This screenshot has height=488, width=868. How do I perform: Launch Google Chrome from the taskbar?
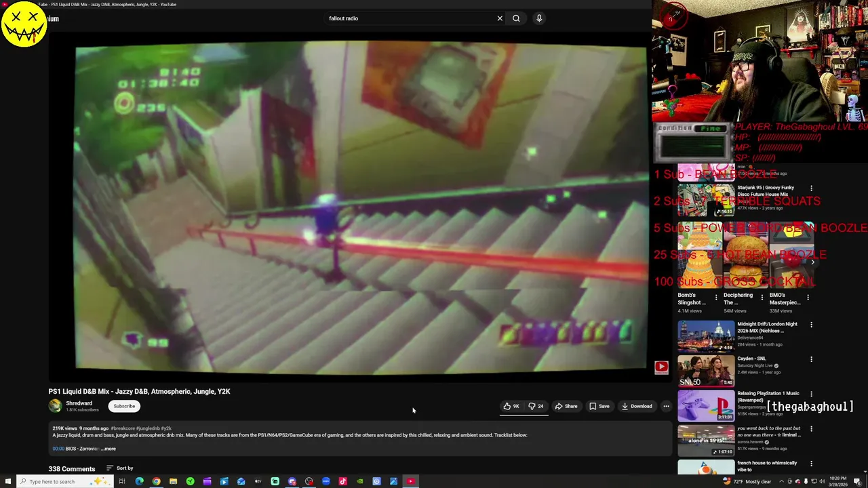156,481
